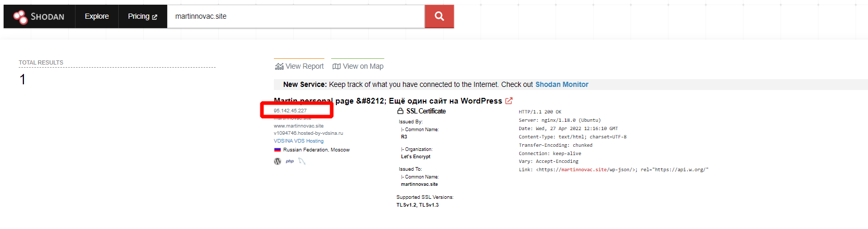Select the Issued To common name martinnovac.site
This screenshot has height=229, width=868.
[x=419, y=184]
